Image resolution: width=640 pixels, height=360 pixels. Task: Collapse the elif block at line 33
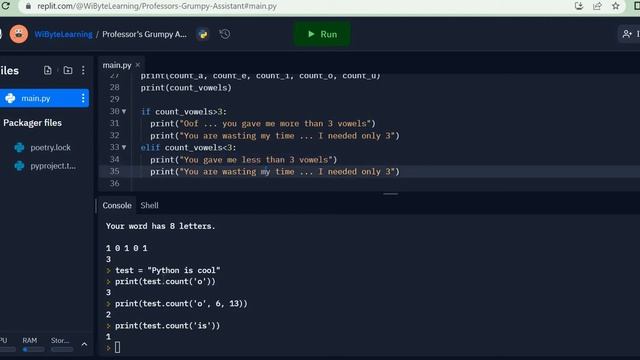pos(124,147)
